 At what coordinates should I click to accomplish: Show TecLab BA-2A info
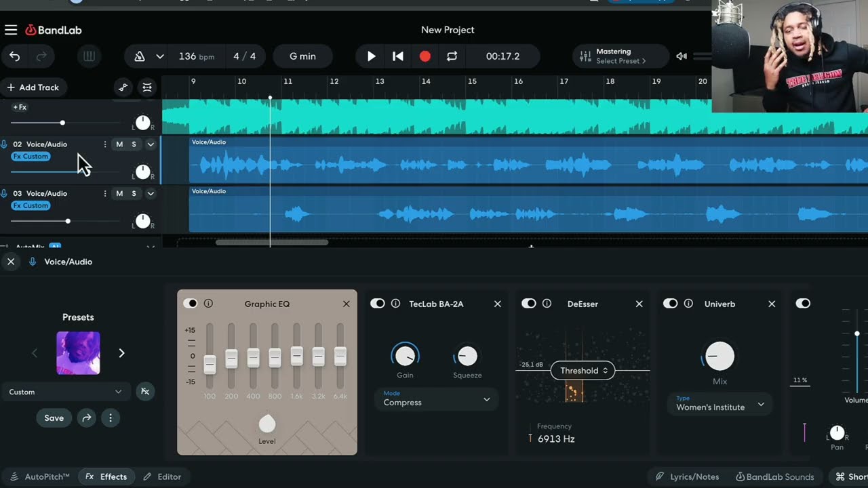pyautogui.click(x=395, y=304)
